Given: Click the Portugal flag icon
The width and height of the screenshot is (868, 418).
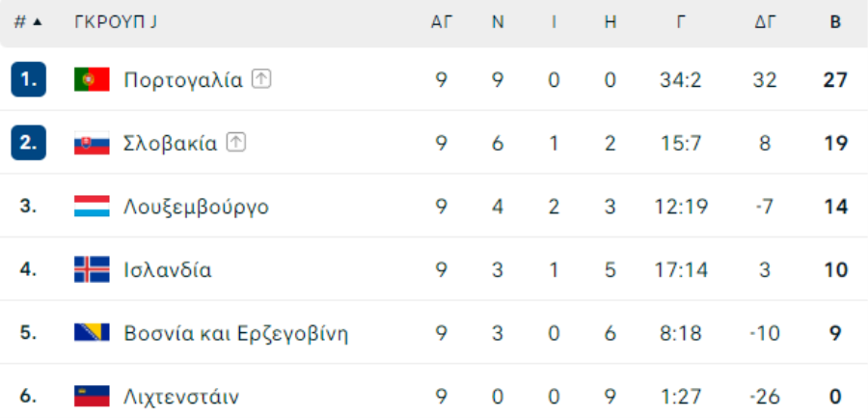Looking at the screenshot, I should coord(92,80).
